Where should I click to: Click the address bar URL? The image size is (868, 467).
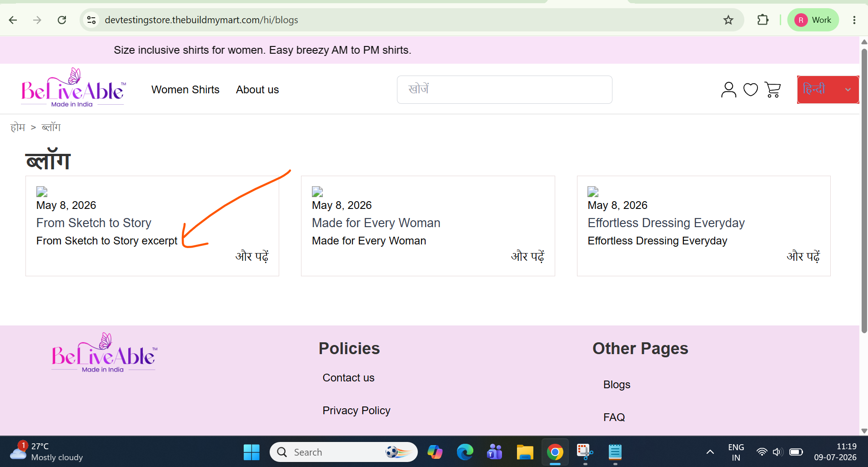point(201,20)
